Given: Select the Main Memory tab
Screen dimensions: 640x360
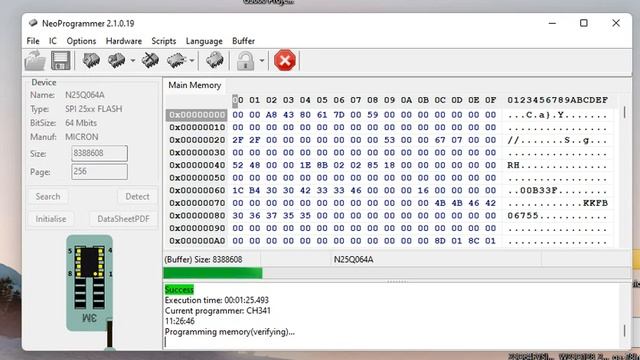Looking at the screenshot, I should coord(195,85).
